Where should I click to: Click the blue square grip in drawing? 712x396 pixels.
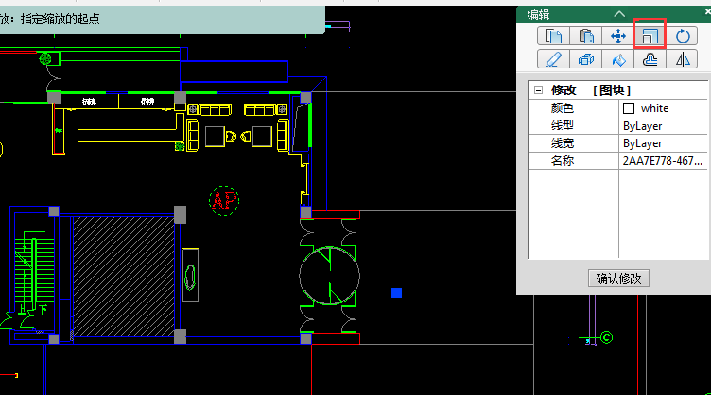(x=396, y=293)
